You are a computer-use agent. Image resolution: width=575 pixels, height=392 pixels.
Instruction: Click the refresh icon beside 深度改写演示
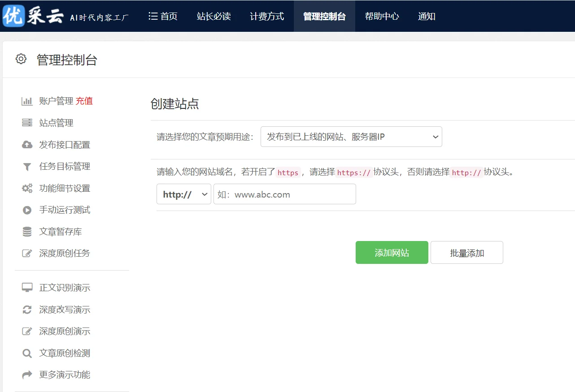(27, 309)
